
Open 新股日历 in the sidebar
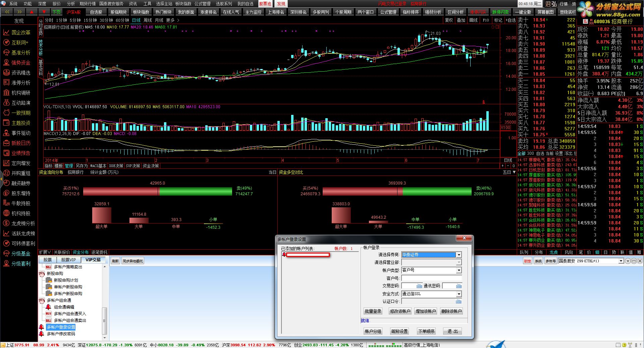pos(17,143)
